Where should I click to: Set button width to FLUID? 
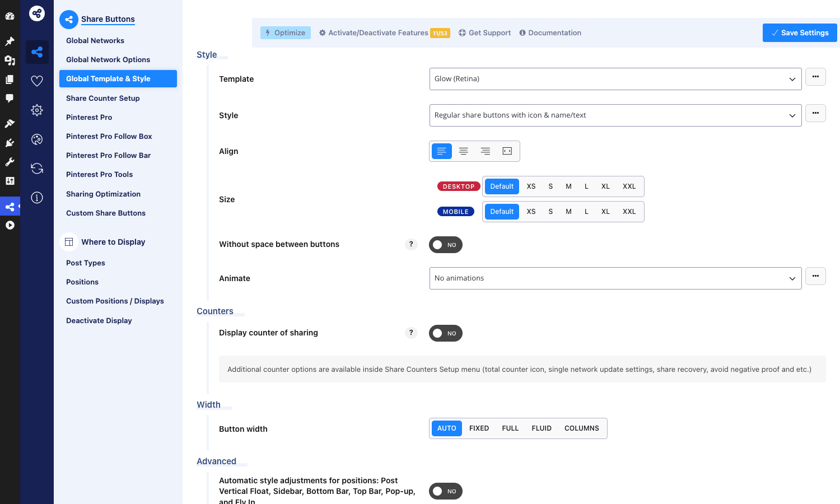(x=542, y=428)
